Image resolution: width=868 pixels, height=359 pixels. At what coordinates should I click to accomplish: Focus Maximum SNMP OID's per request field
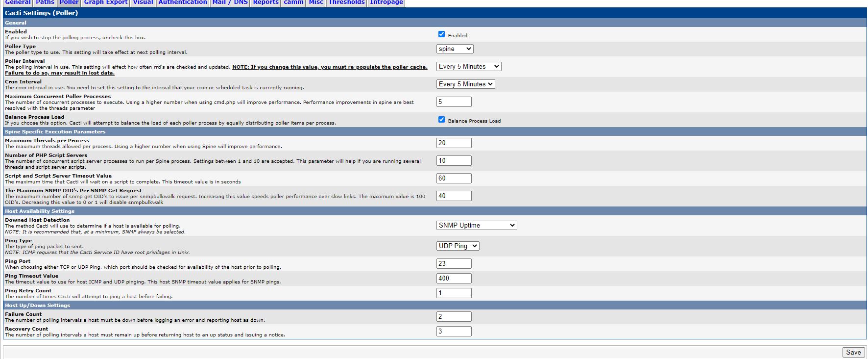pyautogui.click(x=454, y=196)
